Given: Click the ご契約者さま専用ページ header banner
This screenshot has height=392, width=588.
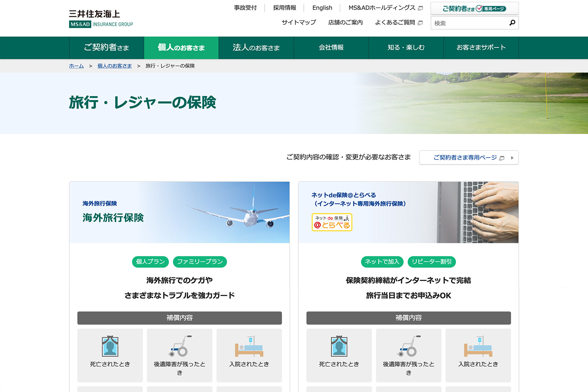Looking at the screenshot, I should point(475,8).
